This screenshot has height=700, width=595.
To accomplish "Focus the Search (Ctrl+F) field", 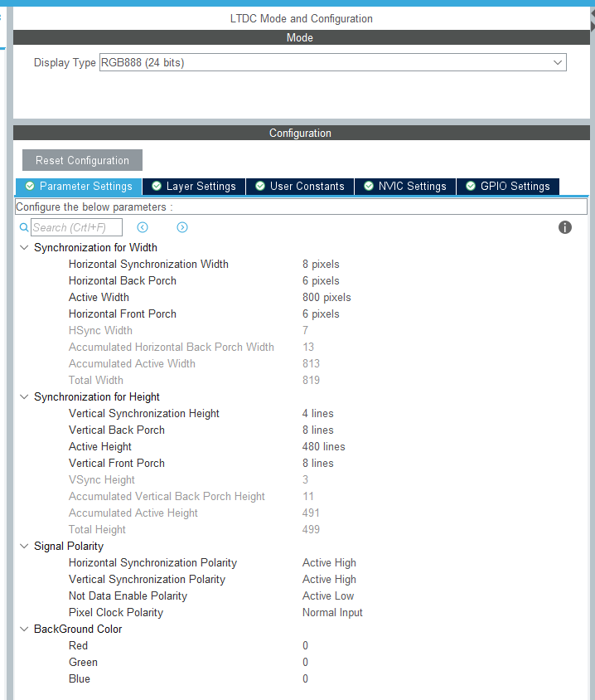I will coord(77,227).
